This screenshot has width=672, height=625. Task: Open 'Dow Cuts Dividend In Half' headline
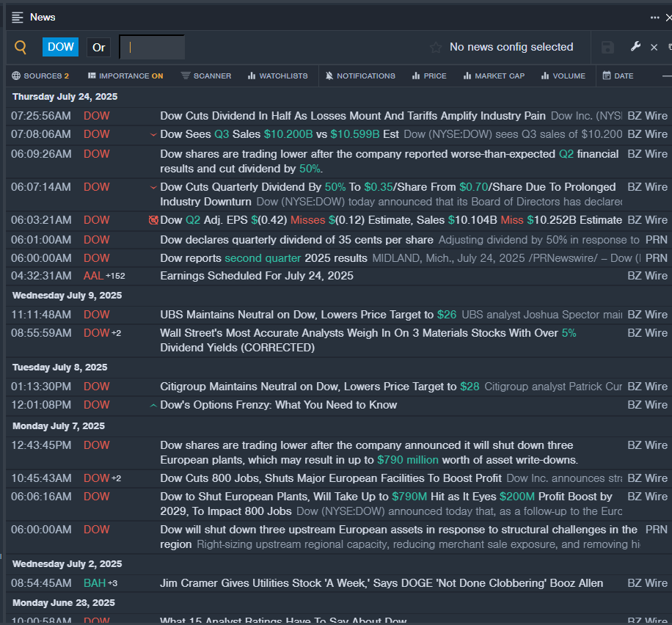tap(353, 116)
